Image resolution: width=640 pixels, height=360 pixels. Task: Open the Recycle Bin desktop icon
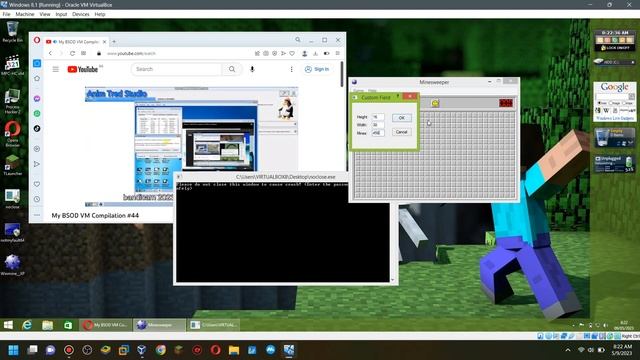click(x=12, y=31)
